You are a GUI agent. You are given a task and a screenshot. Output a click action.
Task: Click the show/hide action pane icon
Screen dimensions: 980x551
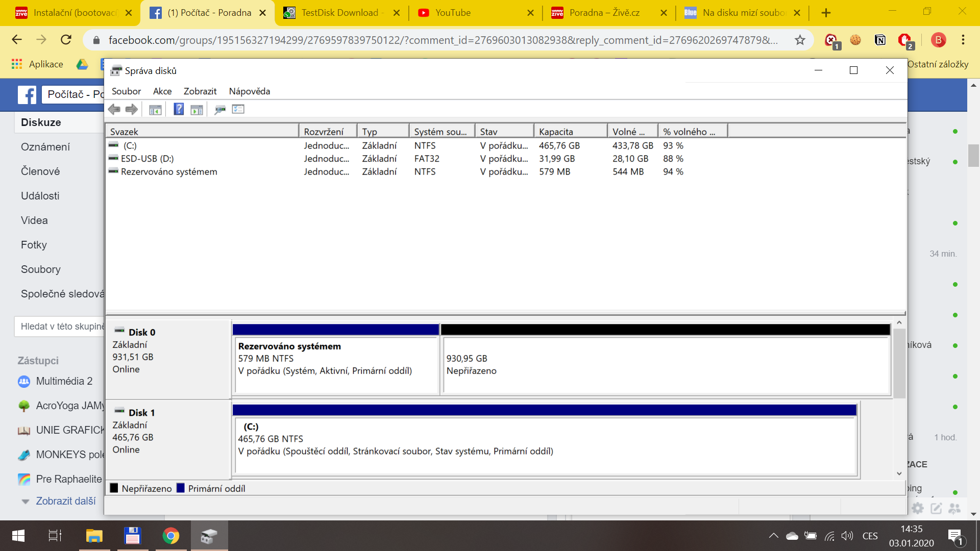[197, 109]
